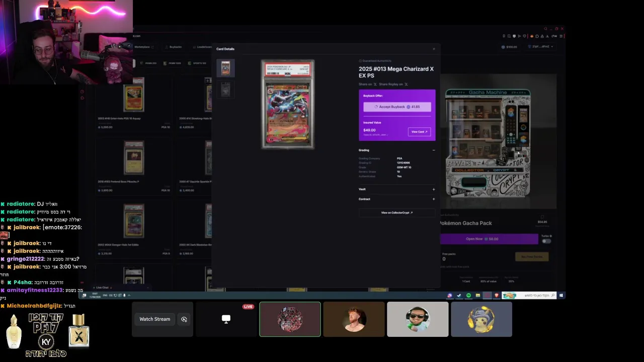
Task: Click 2025 #013 Mega Charizard X title
Action: click(x=396, y=72)
